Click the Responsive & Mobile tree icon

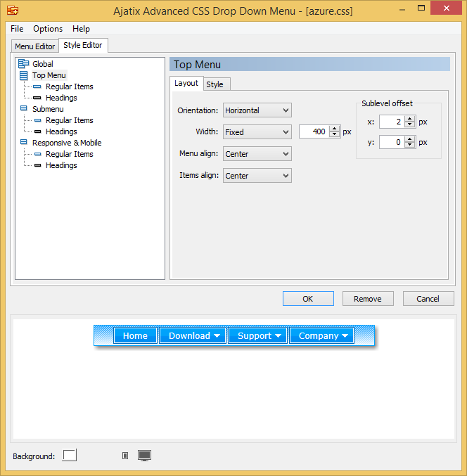pos(23,142)
